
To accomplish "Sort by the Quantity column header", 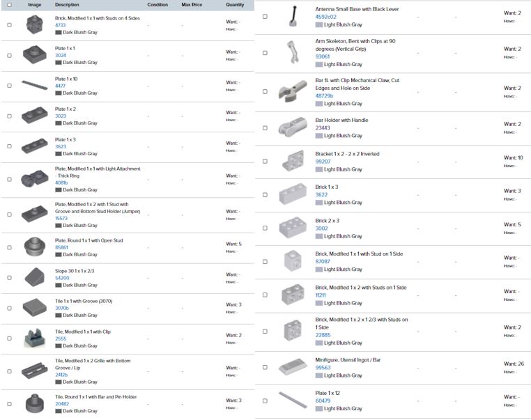I will click(235, 5).
